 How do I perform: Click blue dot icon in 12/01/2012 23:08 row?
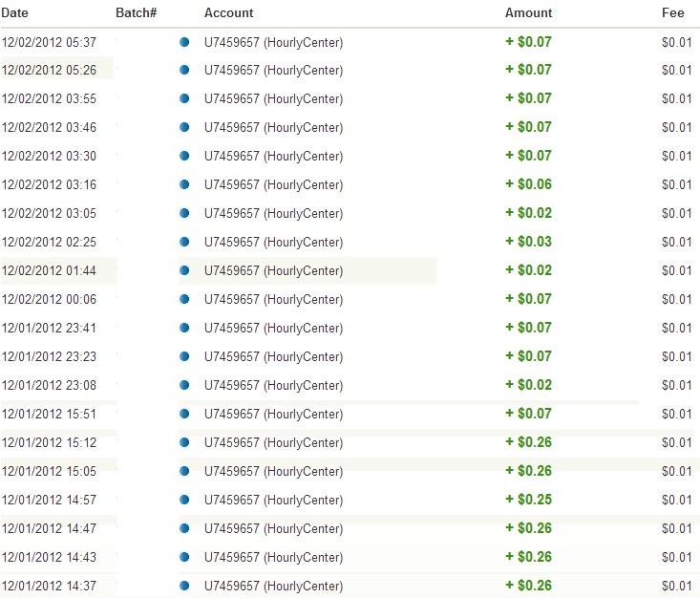[x=184, y=385]
